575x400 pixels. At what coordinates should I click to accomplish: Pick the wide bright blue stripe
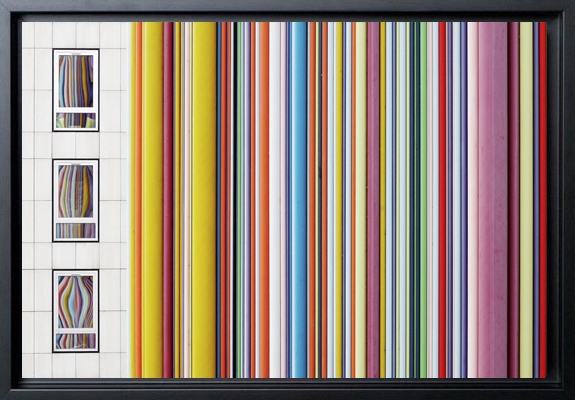tap(299, 200)
